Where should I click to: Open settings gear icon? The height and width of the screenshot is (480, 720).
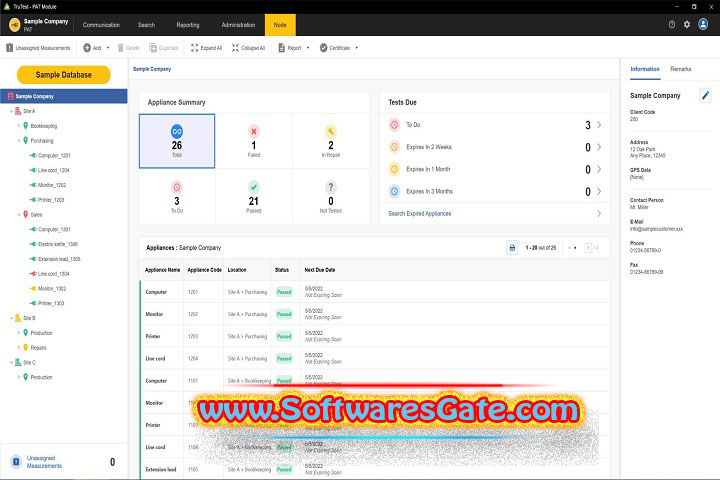point(686,24)
